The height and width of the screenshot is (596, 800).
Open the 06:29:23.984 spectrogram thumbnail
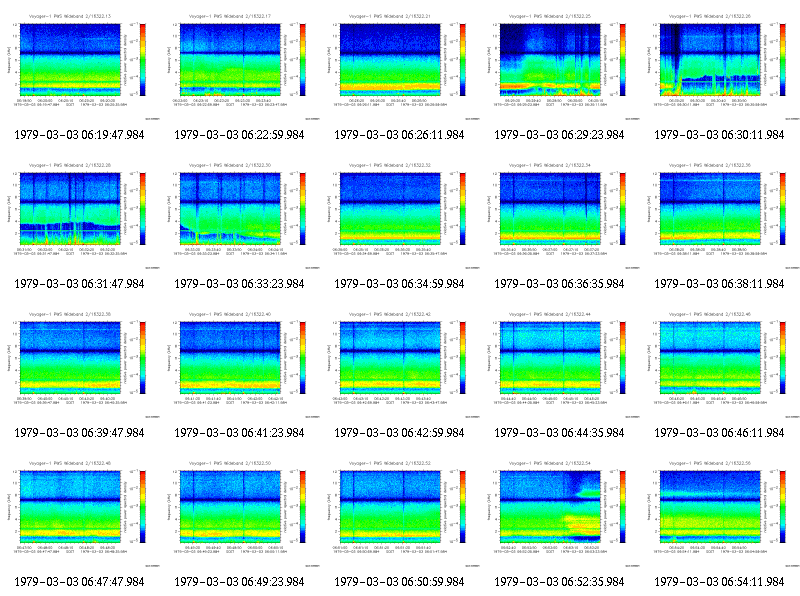point(560,66)
